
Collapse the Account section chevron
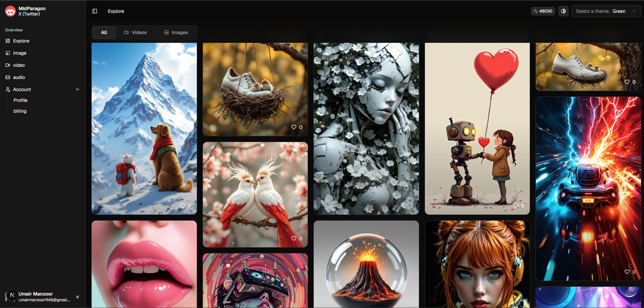78,89
